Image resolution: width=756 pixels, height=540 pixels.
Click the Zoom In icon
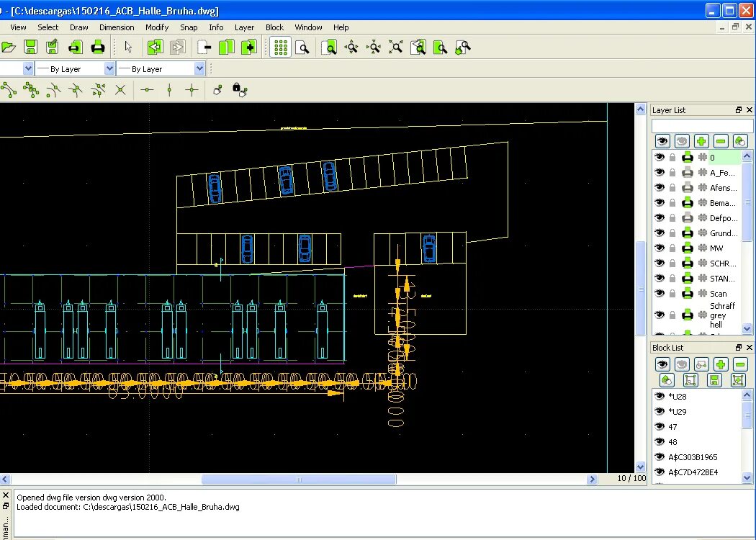tap(351, 48)
